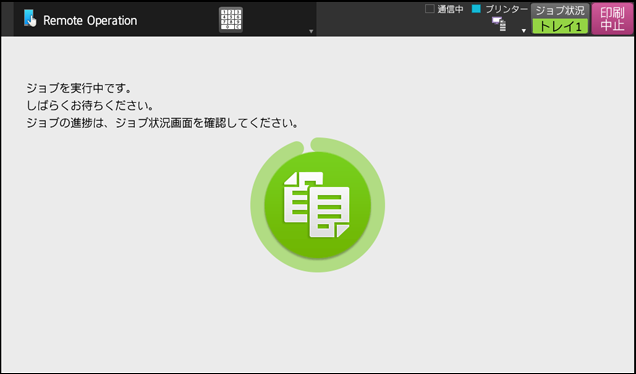Open the ジョブ状況 job status screen
This screenshot has height=374, width=636.
click(x=560, y=11)
